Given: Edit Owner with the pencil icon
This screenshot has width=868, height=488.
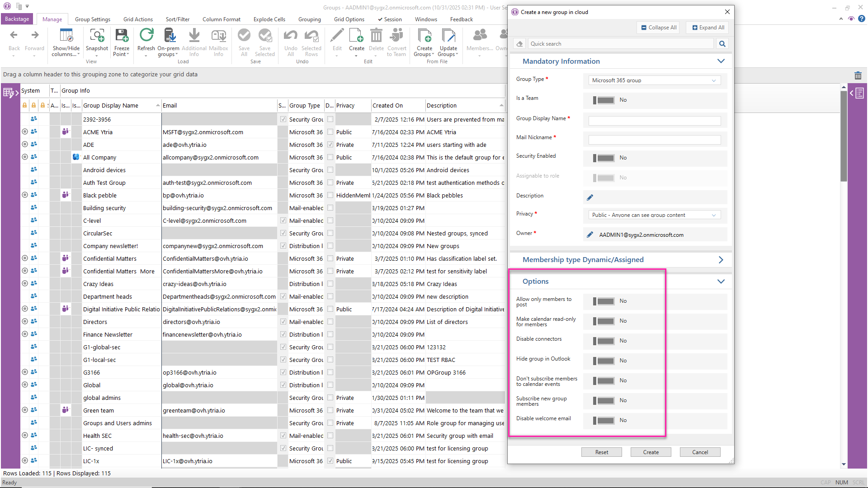Looking at the screenshot, I should [590, 235].
